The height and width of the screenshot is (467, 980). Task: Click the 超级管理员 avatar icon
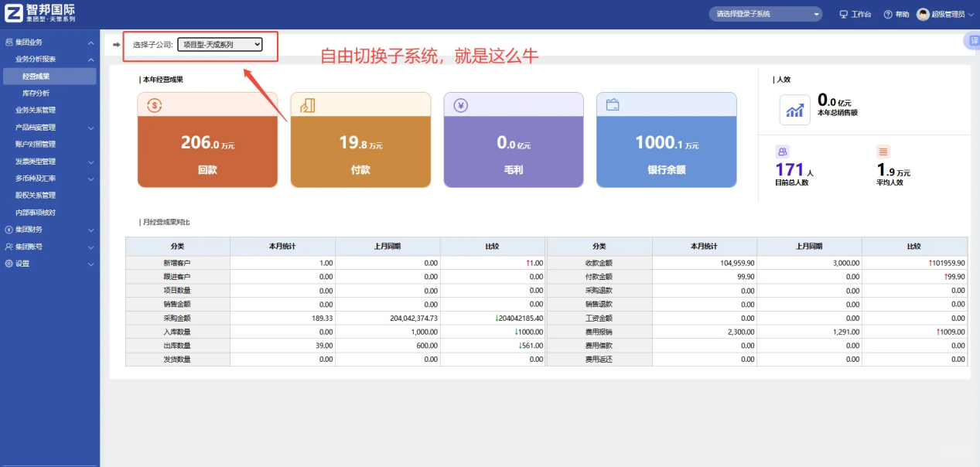pos(923,13)
